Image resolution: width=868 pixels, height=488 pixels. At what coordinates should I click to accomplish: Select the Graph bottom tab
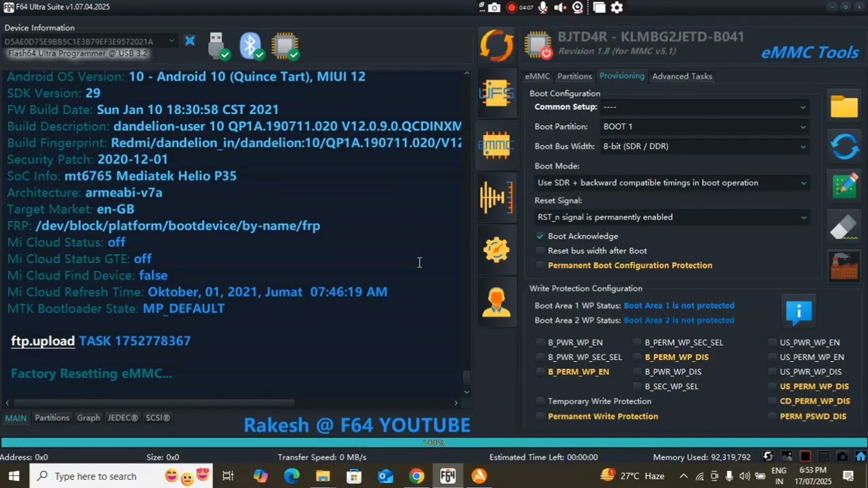pyautogui.click(x=88, y=418)
